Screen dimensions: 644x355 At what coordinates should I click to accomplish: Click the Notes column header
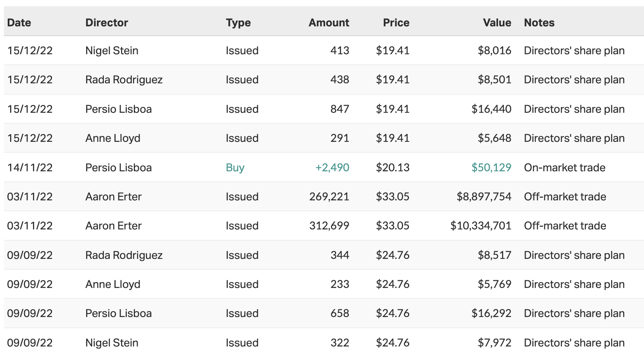pos(539,22)
